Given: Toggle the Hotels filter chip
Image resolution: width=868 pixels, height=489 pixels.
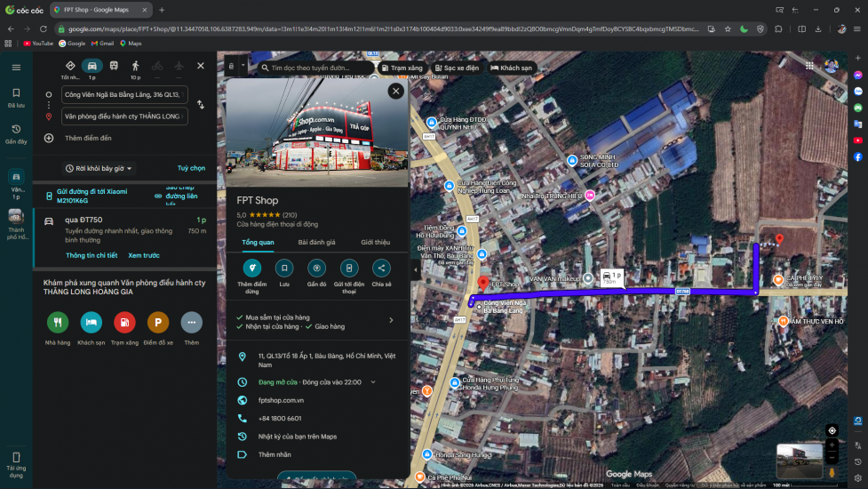Looking at the screenshot, I should (x=512, y=68).
